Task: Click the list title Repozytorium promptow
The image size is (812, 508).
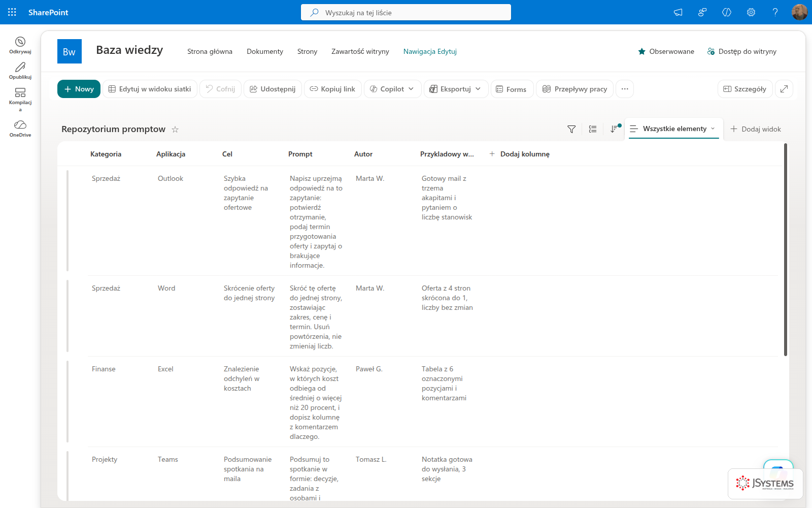Action: pyautogui.click(x=113, y=129)
